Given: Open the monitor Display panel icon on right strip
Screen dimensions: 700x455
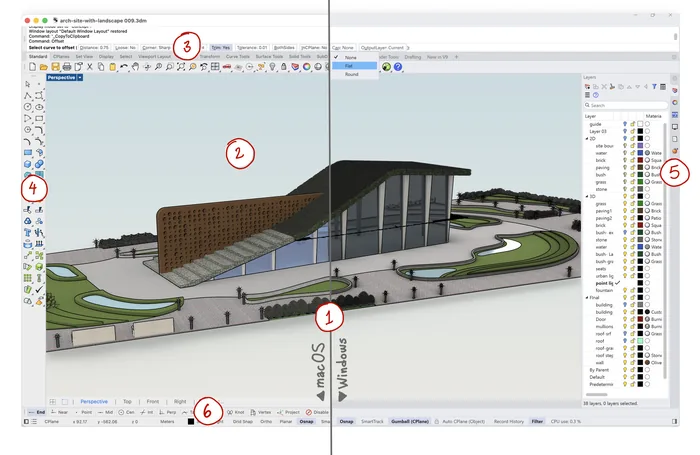Looking at the screenshot, I should pos(675,127).
